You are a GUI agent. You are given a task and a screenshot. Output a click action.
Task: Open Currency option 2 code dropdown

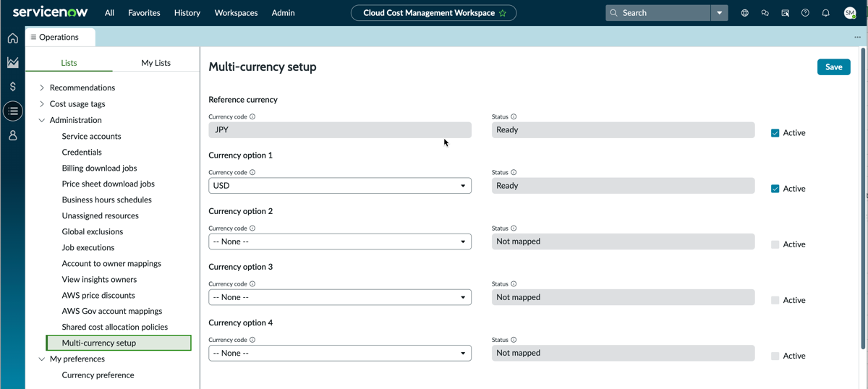tap(340, 241)
